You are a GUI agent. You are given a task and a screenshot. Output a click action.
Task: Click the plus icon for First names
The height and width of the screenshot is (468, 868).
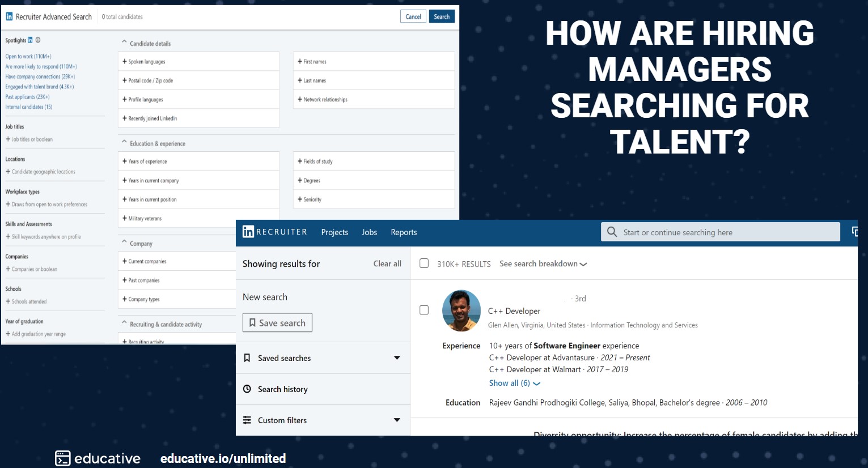click(x=300, y=61)
